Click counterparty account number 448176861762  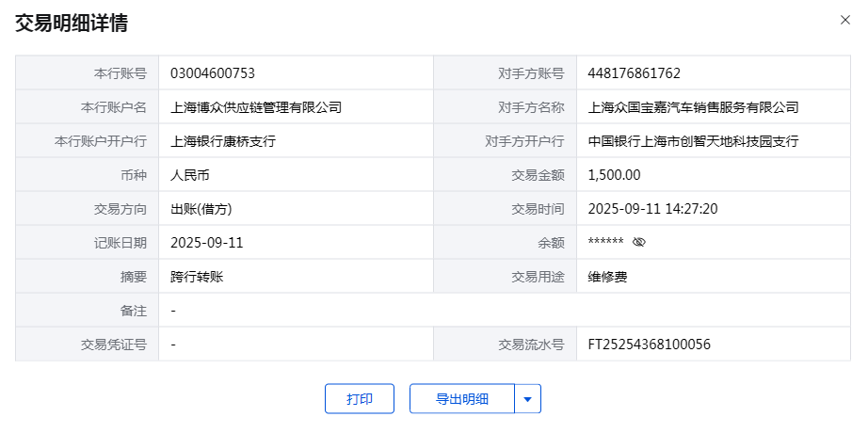(634, 72)
